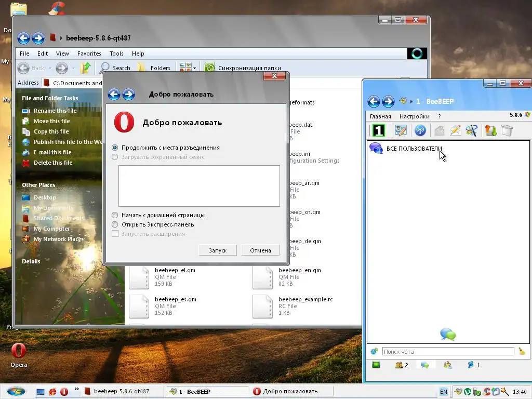
Task: Click the Поиск чата search field
Action: point(448,352)
